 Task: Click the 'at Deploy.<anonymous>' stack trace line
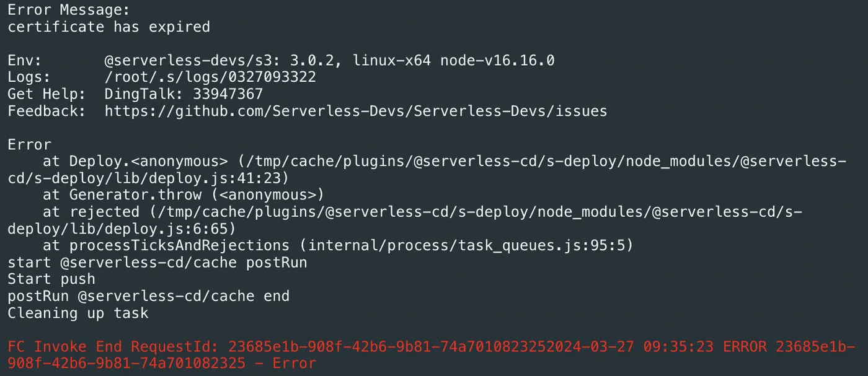pos(427,170)
